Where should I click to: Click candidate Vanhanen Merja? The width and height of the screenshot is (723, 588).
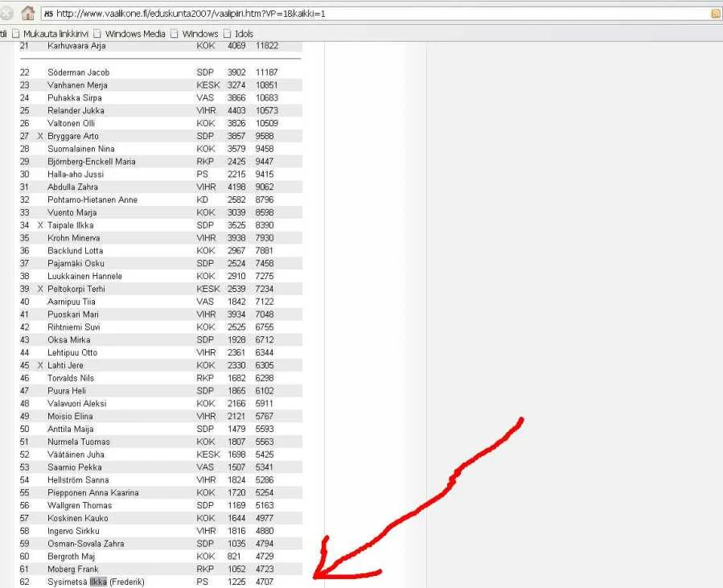(77, 85)
